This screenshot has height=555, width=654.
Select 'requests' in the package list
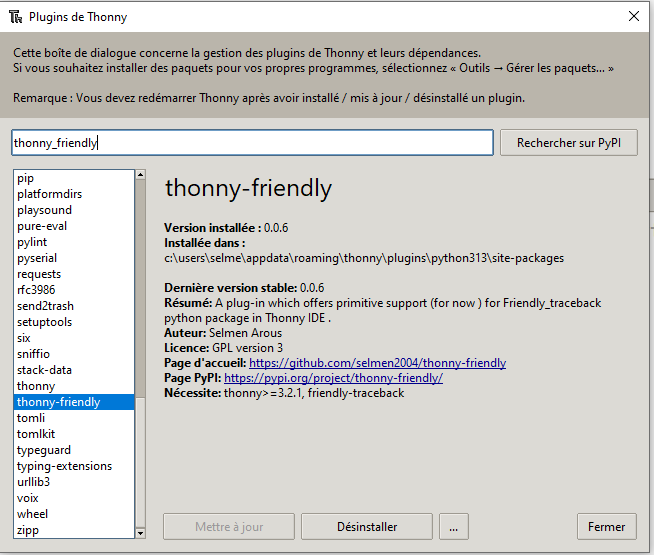pyautogui.click(x=74, y=274)
